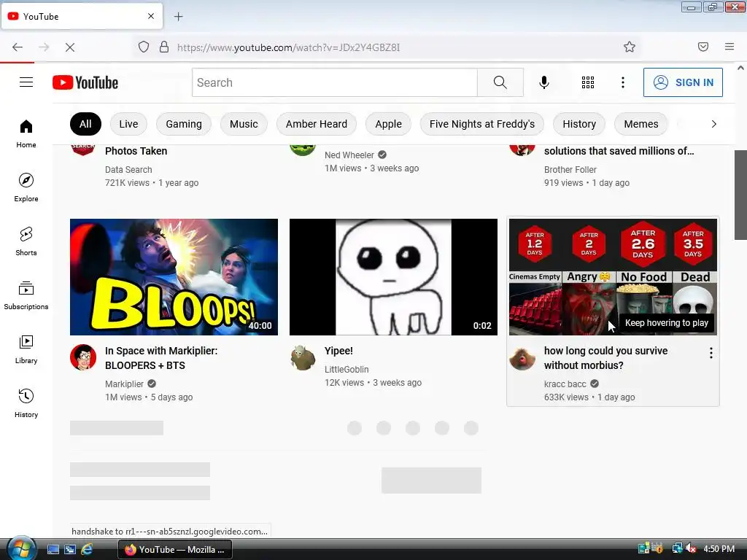Click YouTube Mozilla taskbar button
747x560 pixels.
175,550
